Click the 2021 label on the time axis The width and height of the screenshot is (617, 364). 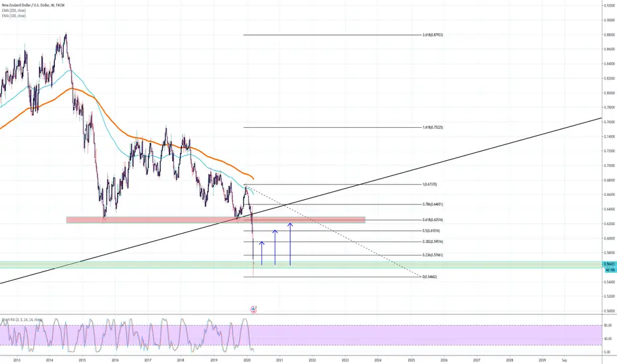pyautogui.click(x=279, y=360)
